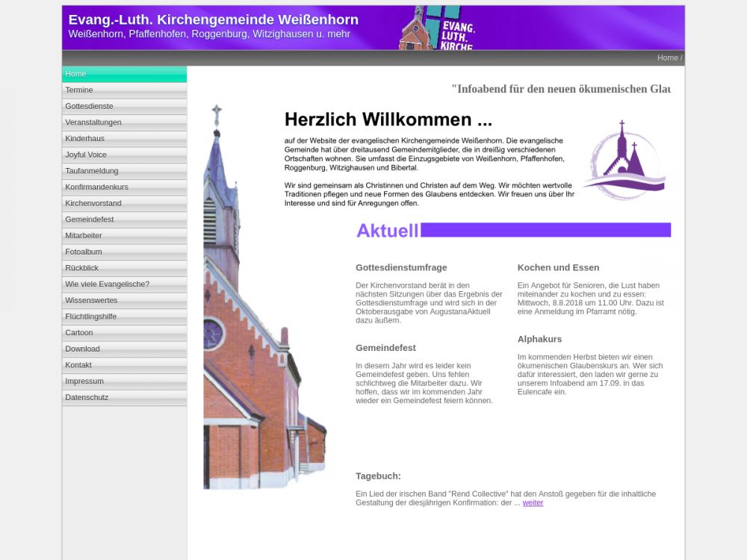
Task: Click the Home breadcrumb link
Action: pos(667,58)
